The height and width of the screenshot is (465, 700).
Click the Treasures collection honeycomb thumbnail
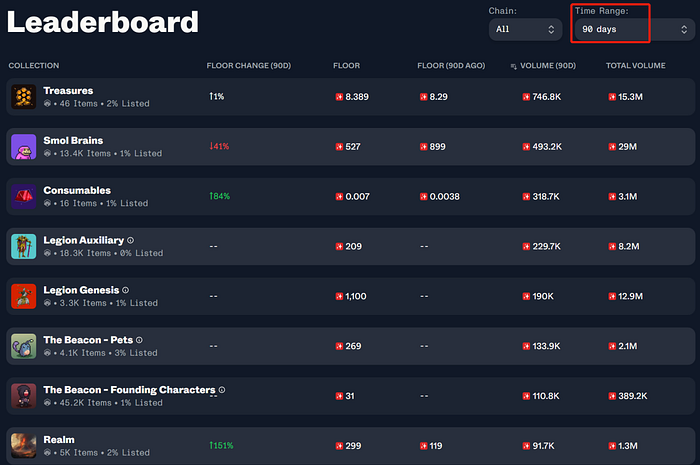[24, 97]
